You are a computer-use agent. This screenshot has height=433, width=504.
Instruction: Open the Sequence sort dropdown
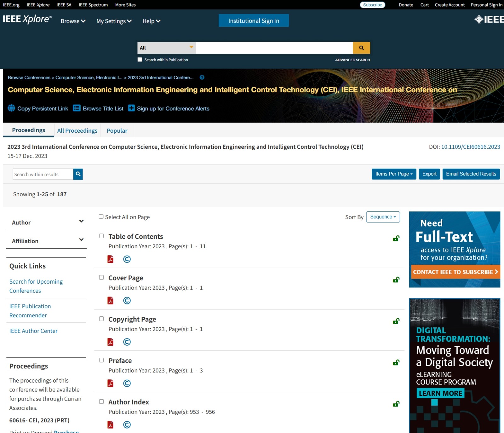(x=383, y=217)
